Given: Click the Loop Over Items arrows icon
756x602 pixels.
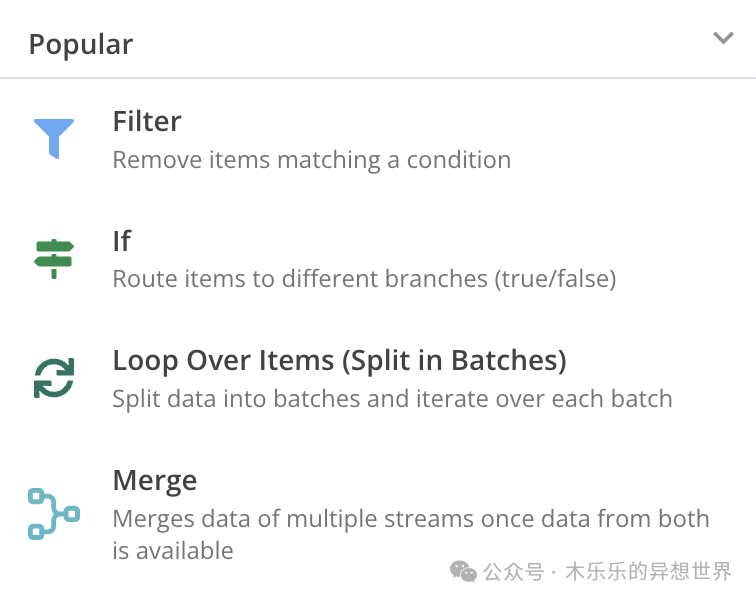Looking at the screenshot, I should pyautogui.click(x=54, y=378).
